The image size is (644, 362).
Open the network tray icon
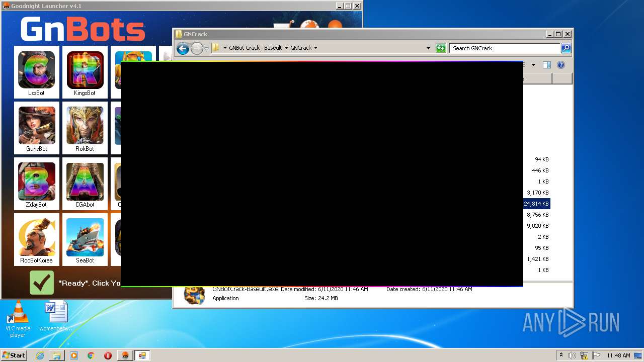coord(584,355)
